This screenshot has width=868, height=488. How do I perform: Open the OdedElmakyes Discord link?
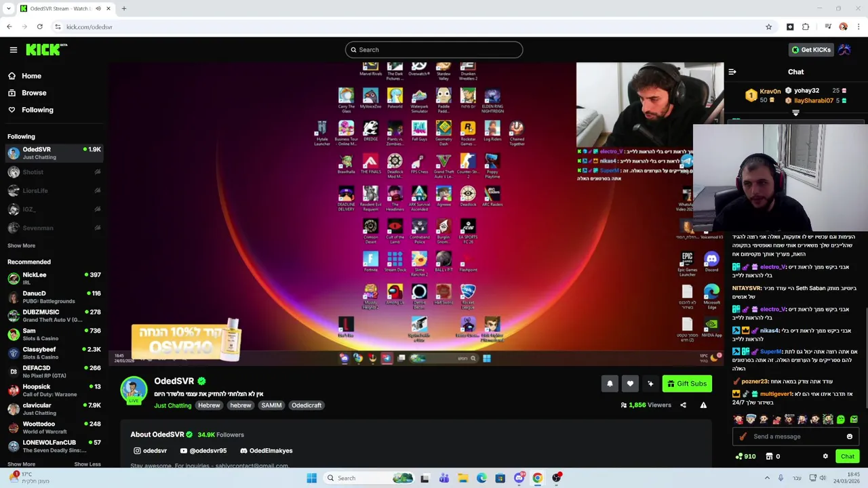[x=267, y=451]
